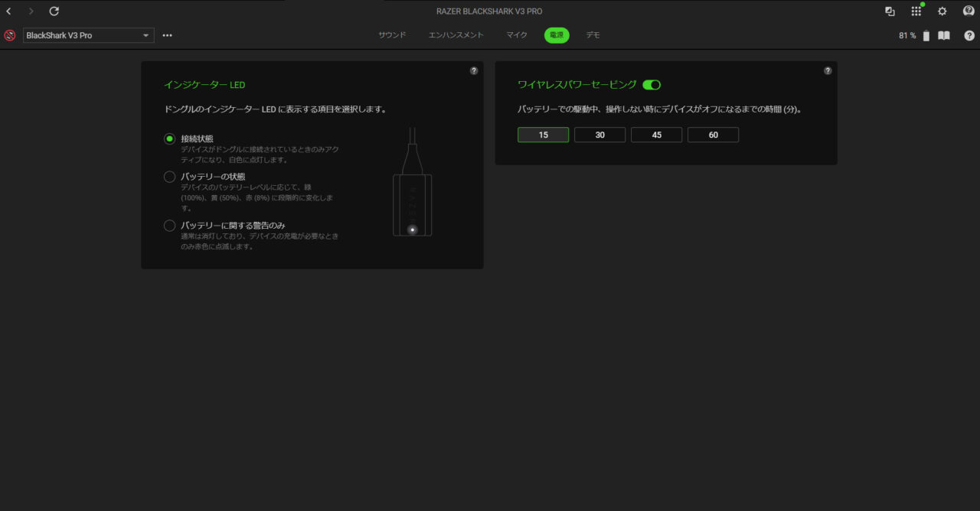Open the user guide book icon
980x511 pixels.
coord(944,35)
